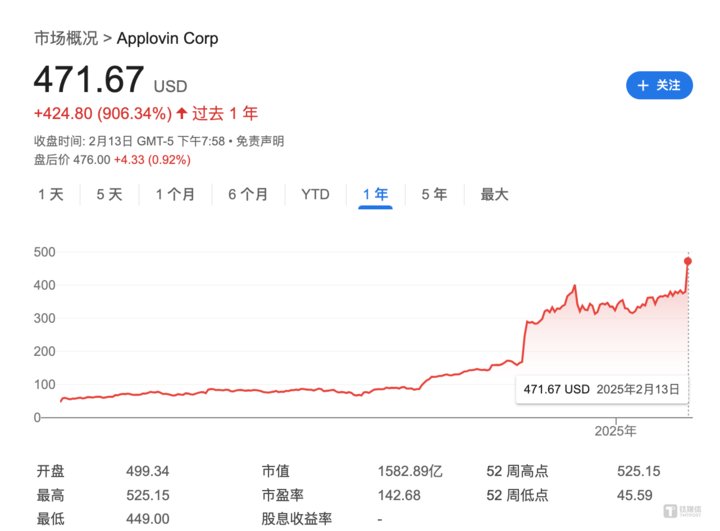Select the 最大 max range tab

pyautogui.click(x=494, y=195)
